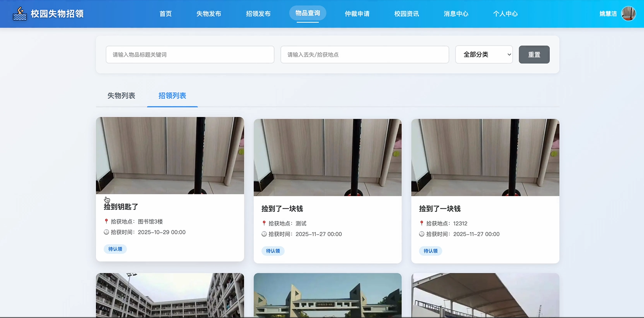644x318 pixels.
Task: Open the 全部分类 category dropdown
Action: point(484,54)
